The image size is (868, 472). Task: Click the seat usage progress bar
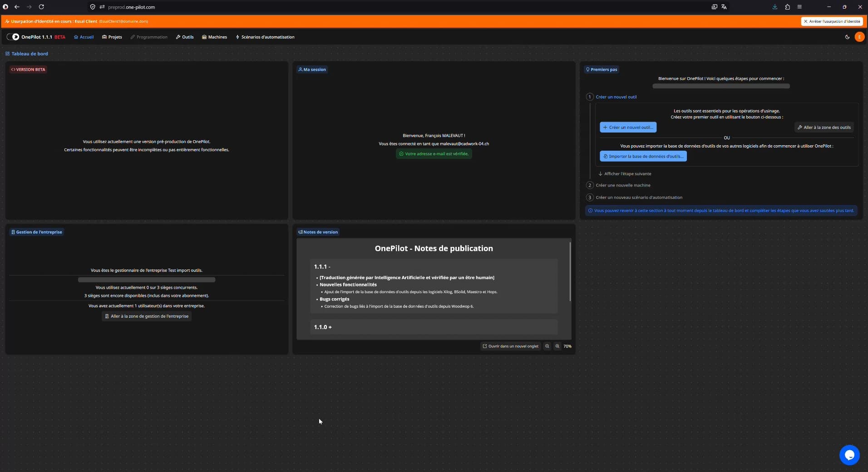pos(146,280)
